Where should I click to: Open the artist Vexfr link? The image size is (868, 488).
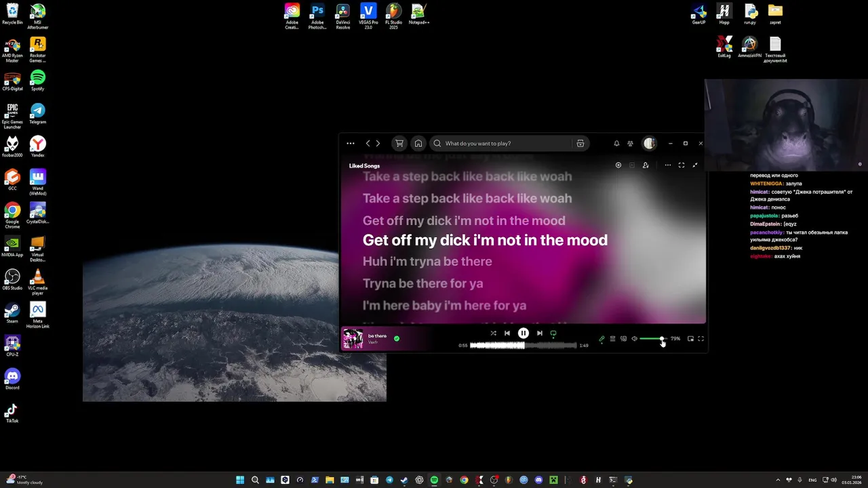point(373,342)
